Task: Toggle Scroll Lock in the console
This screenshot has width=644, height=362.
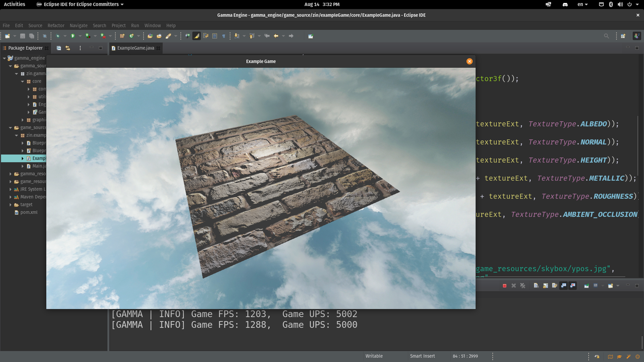Action: click(x=545, y=286)
